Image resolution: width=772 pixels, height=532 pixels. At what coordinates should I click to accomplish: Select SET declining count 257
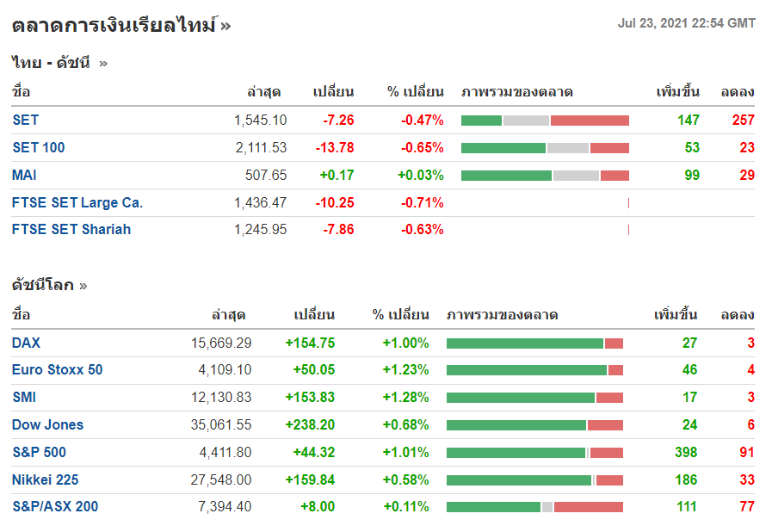tap(744, 120)
